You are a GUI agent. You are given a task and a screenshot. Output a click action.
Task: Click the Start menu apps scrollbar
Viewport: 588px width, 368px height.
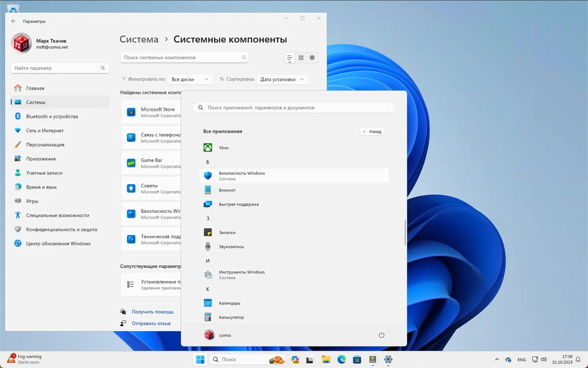click(405, 233)
